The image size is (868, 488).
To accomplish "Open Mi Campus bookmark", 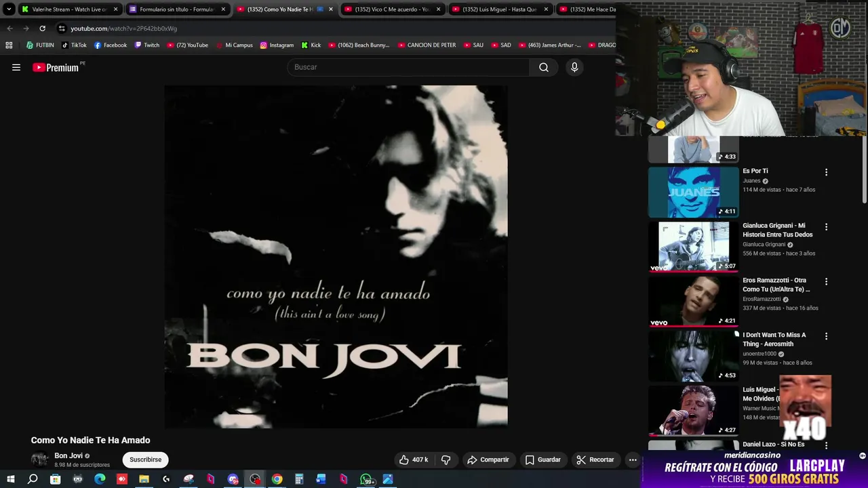I will 234,45.
